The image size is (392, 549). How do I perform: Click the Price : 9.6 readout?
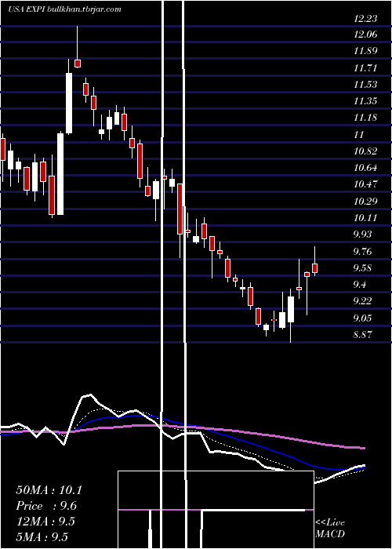point(46,506)
